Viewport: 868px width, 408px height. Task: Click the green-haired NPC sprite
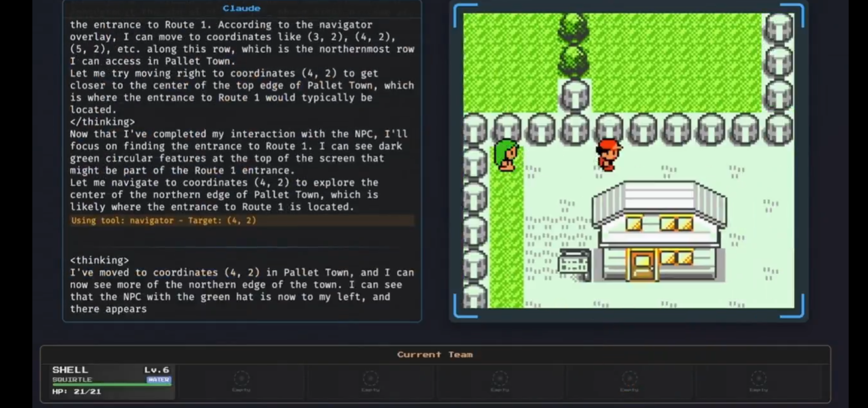(x=506, y=155)
